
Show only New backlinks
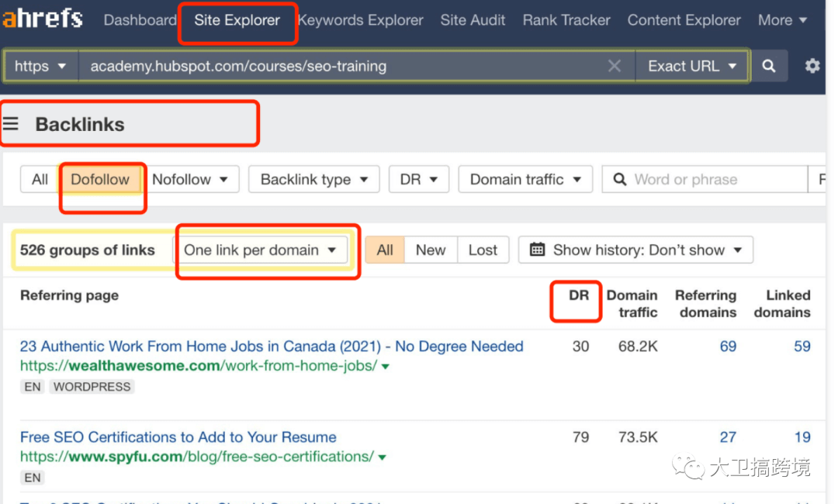coord(431,250)
